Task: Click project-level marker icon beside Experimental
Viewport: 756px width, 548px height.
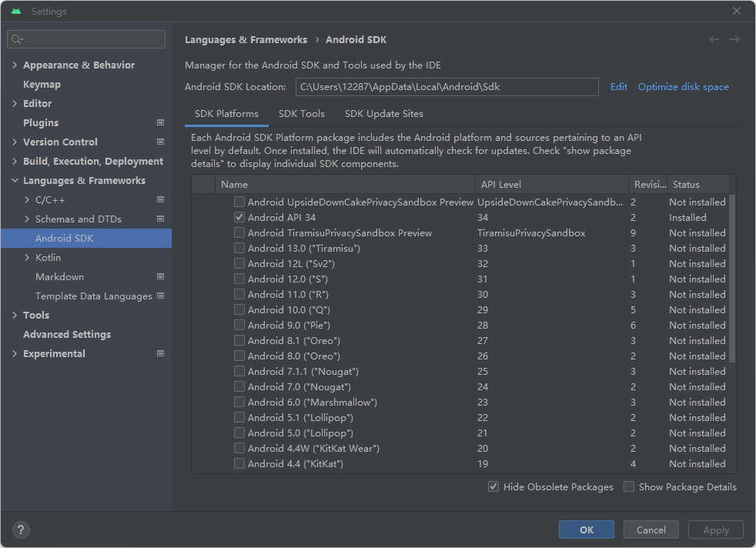Action: [161, 354]
